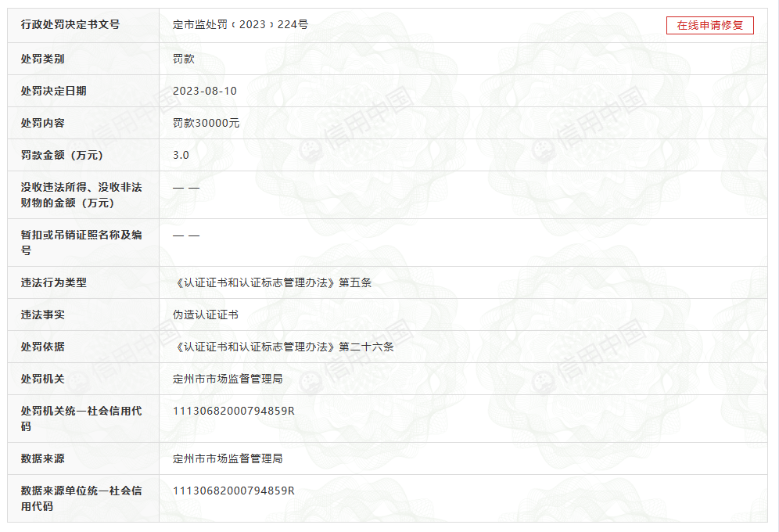Click the 数据来源单位统一社会信用代码 label

(x=81, y=498)
